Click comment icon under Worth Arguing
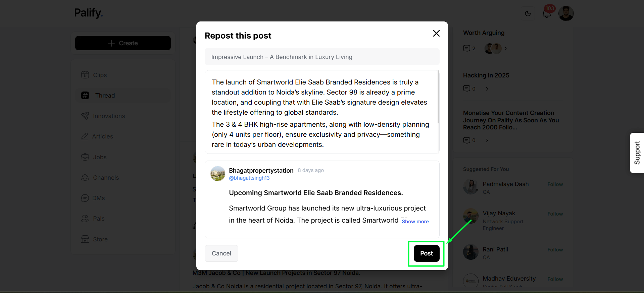Viewport: 644px width, 293px height. (466, 49)
